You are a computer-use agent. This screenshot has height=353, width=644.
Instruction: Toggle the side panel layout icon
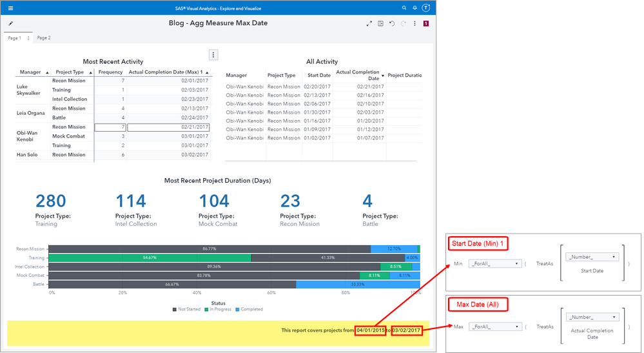click(381, 23)
